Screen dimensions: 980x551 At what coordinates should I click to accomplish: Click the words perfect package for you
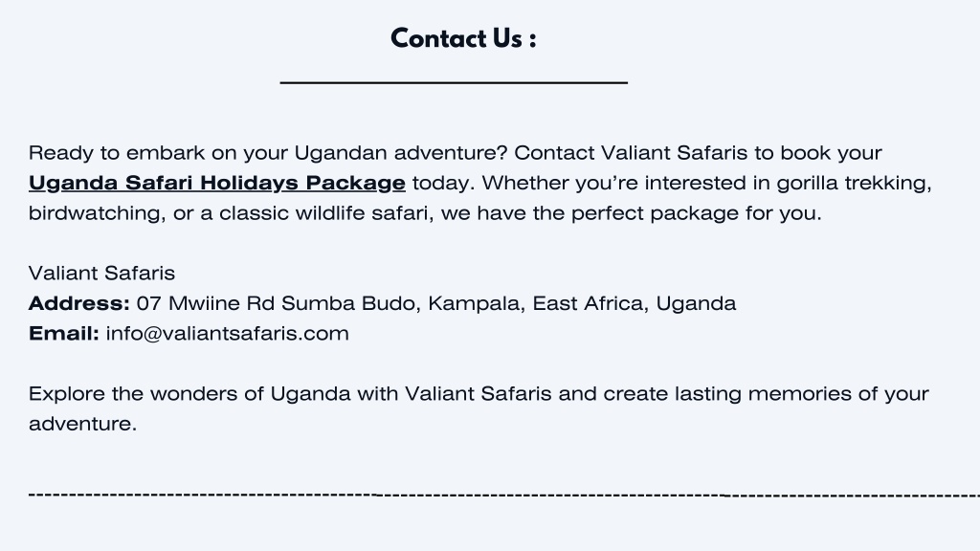(x=697, y=213)
